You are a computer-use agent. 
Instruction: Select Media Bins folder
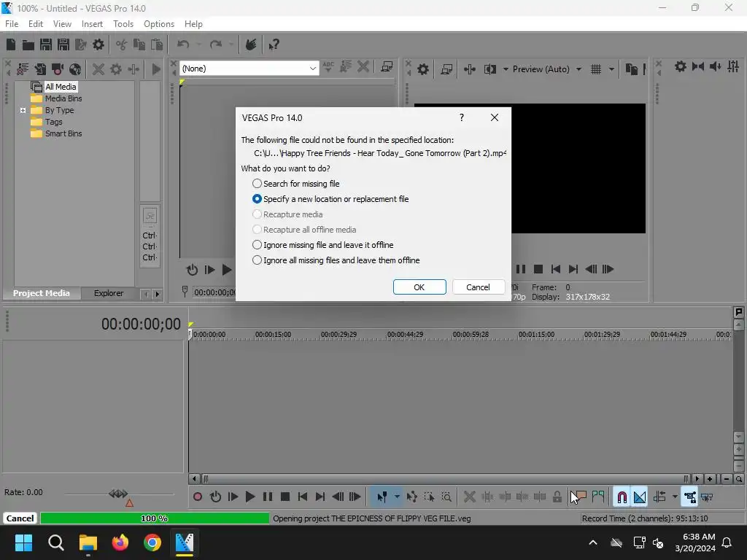pyautogui.click(x=63, y=98)
